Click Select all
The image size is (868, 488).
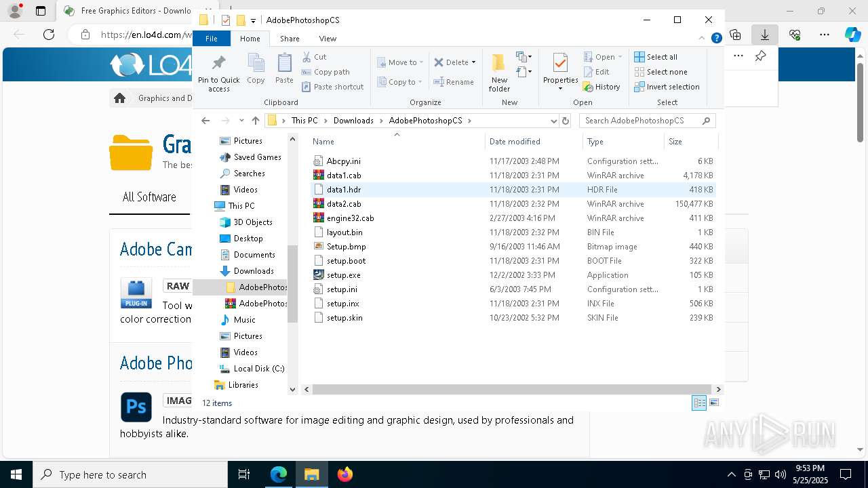[x=656, y=57]
